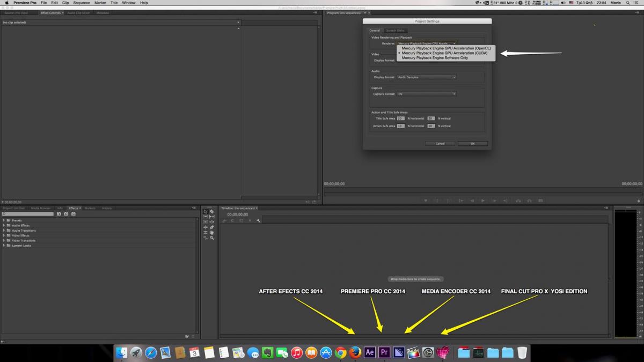
Task: Open App Store from the Dock
Action: 325,352
